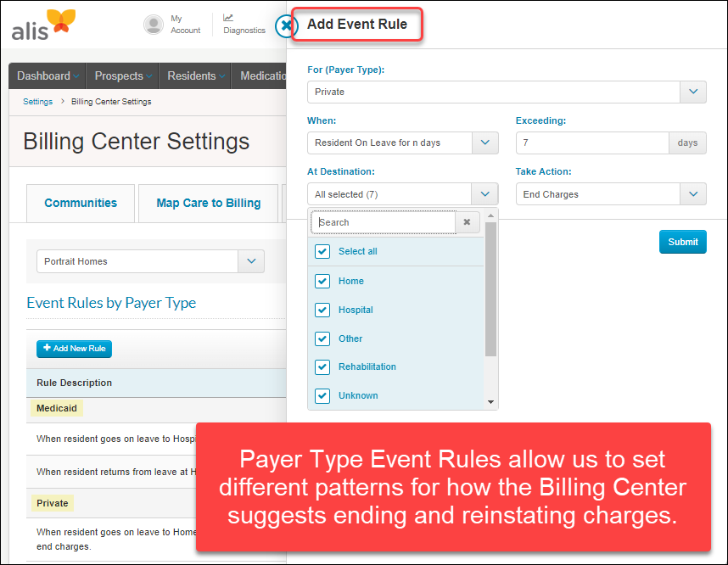The width and height of the screenshot is (728, 565).
Task: Uncheck the Home destination
Action: [x=322, y=281]
